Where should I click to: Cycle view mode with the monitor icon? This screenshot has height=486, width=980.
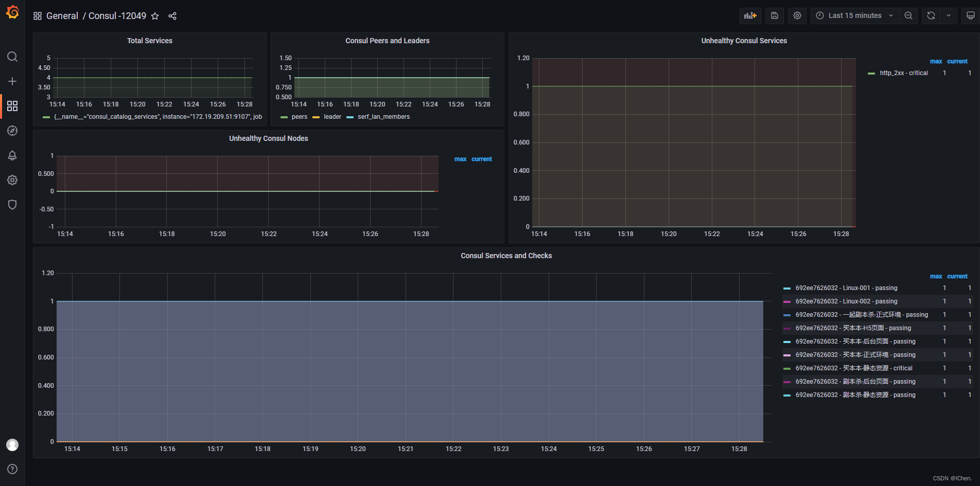[x=970, y=15]
